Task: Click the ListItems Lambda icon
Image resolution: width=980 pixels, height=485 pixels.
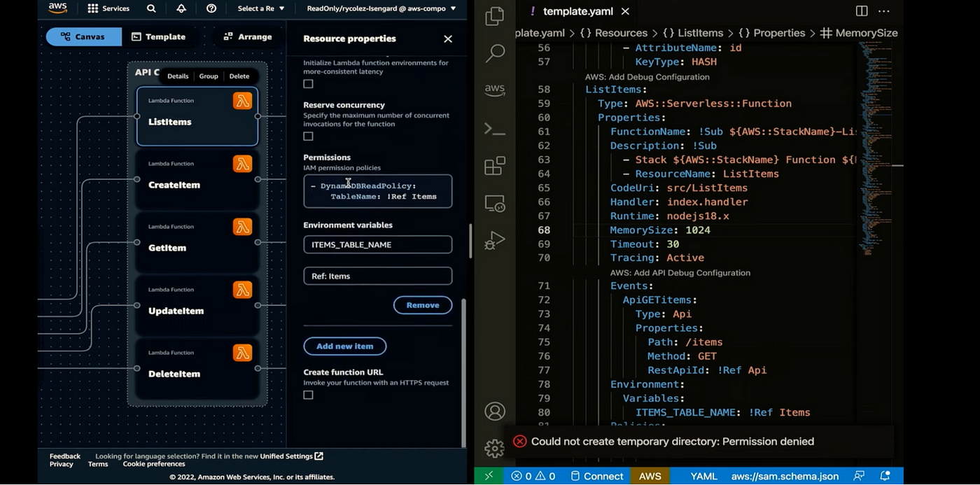Action: click(x=242, y=101)
